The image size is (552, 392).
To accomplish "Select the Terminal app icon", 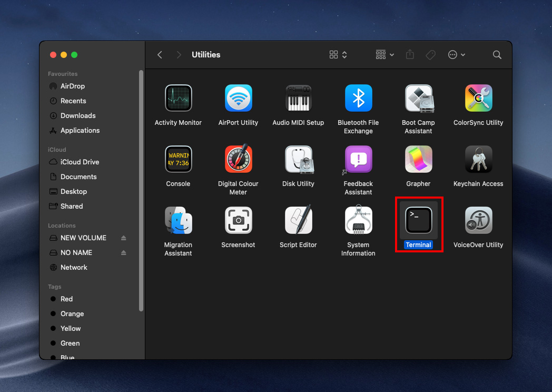I will coord(419,220).
